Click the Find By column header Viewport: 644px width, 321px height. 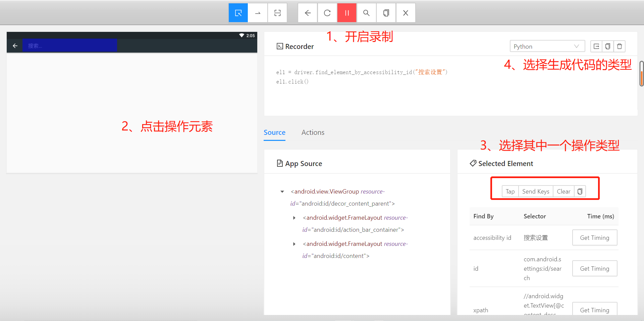click(x=483, y=216)
